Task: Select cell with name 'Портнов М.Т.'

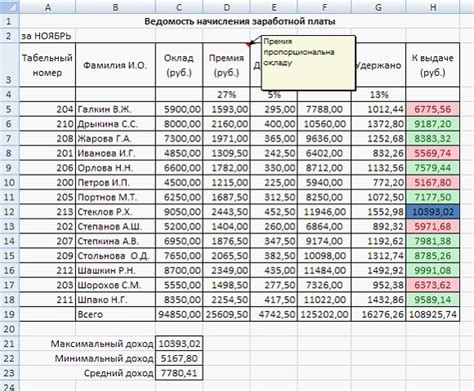Action: tap(115, 197)
